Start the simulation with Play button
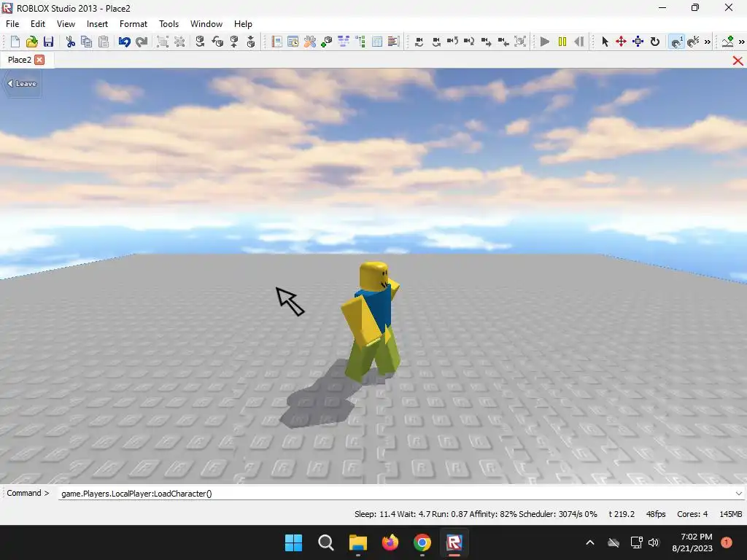Image resolution: width=747 pixels, height=560 pixels. coord(545,42)
